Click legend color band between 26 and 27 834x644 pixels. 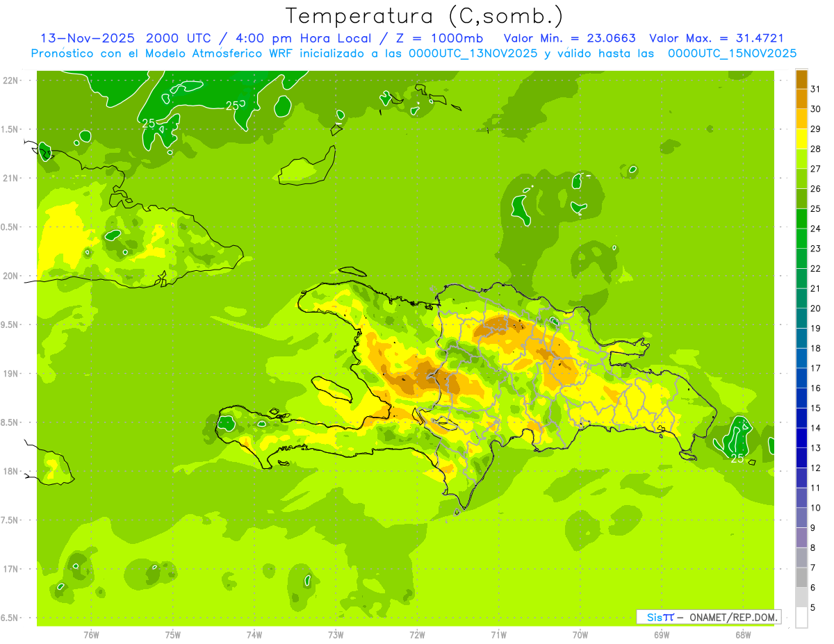[801, 179]
